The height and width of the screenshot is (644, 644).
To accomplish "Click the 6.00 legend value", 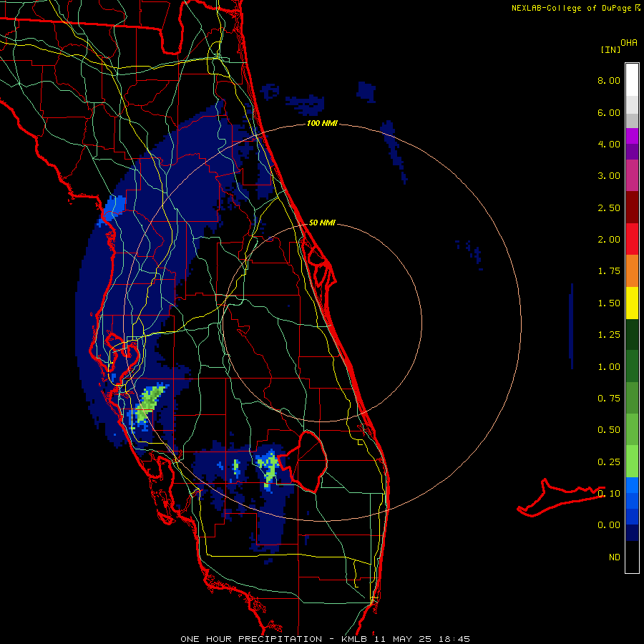I will click(x=609, y=112).
